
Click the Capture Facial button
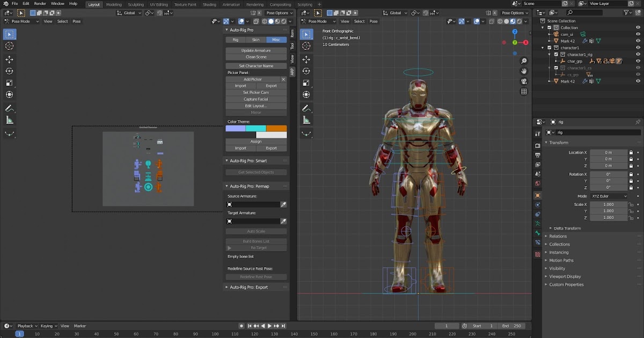(x=256, y=99)
